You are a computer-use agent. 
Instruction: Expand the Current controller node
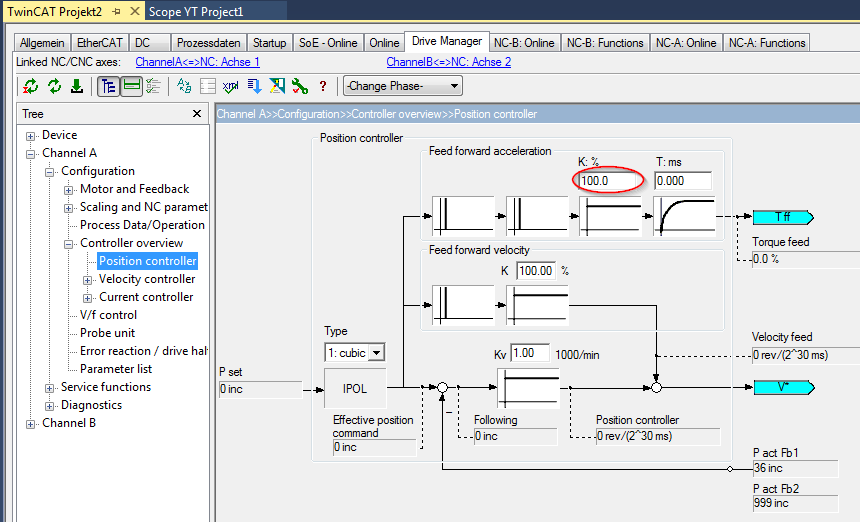click(x=87, y=298)
